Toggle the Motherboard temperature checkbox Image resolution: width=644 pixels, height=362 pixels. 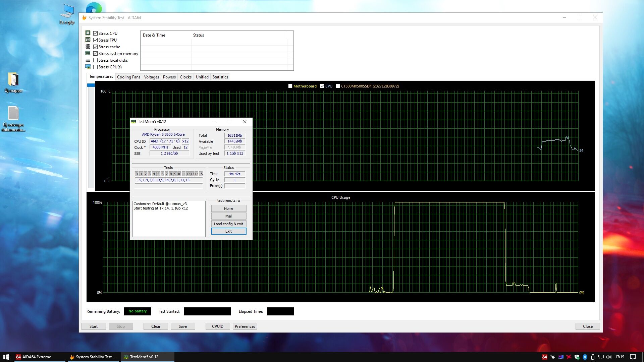290,86
